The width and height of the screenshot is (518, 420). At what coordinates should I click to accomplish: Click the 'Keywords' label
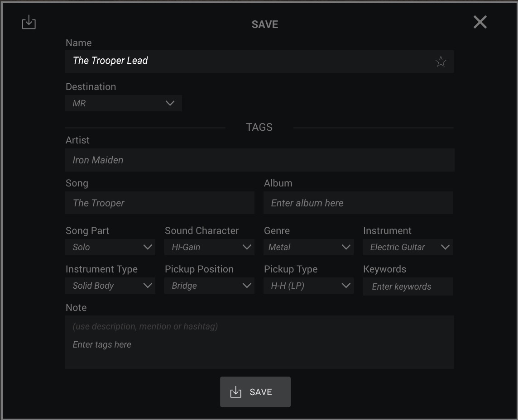click(x=384, y=269)
